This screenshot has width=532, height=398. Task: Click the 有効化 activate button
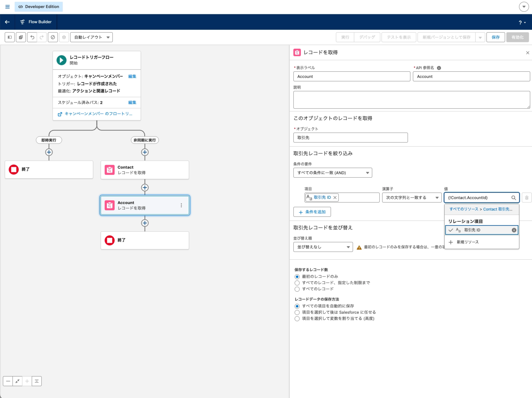click(x=517, y=37)
